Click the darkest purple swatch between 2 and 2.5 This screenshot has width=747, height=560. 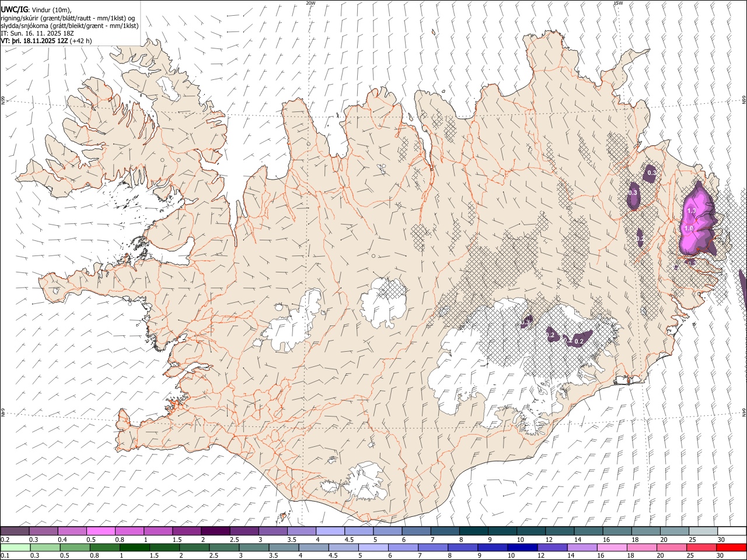point(215,531)
